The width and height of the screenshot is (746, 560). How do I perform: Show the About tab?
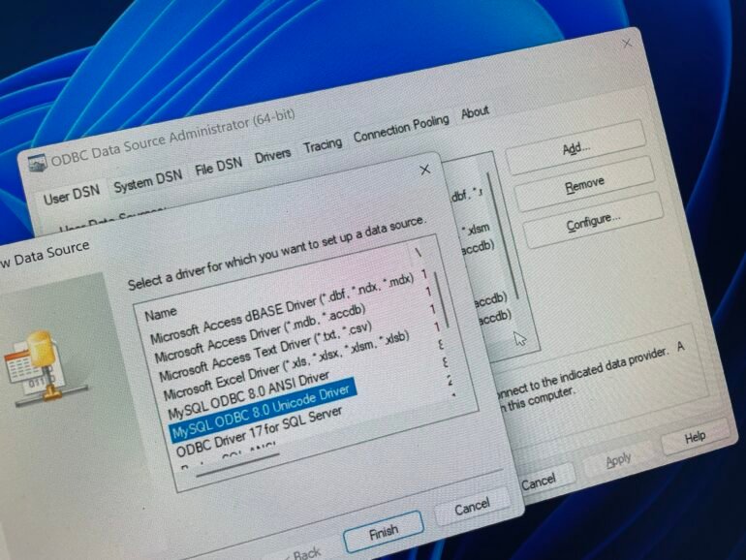pyautogui.click(x=475, y=112)
